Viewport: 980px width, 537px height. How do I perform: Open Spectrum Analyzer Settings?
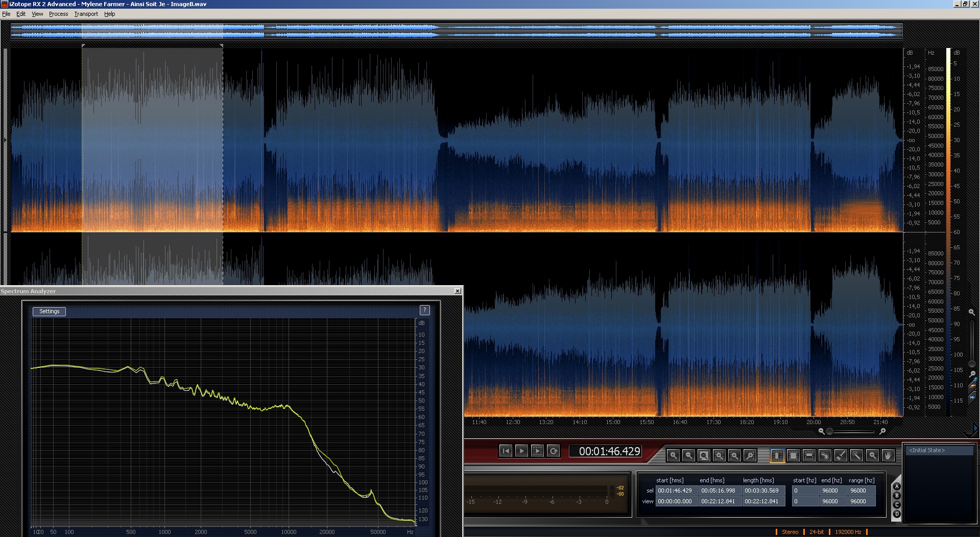pyautogui.click(x=50, y=311)
